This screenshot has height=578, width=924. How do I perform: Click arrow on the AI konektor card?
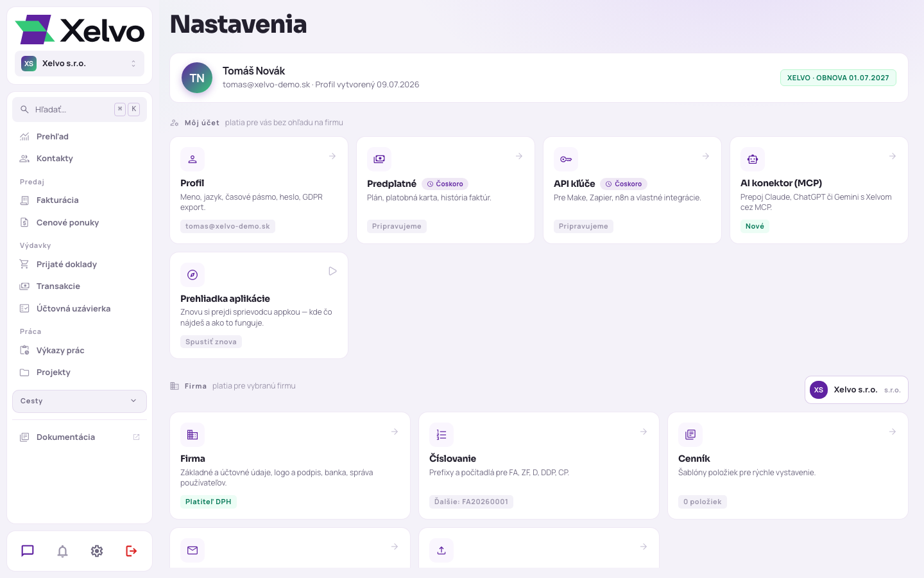893,156
